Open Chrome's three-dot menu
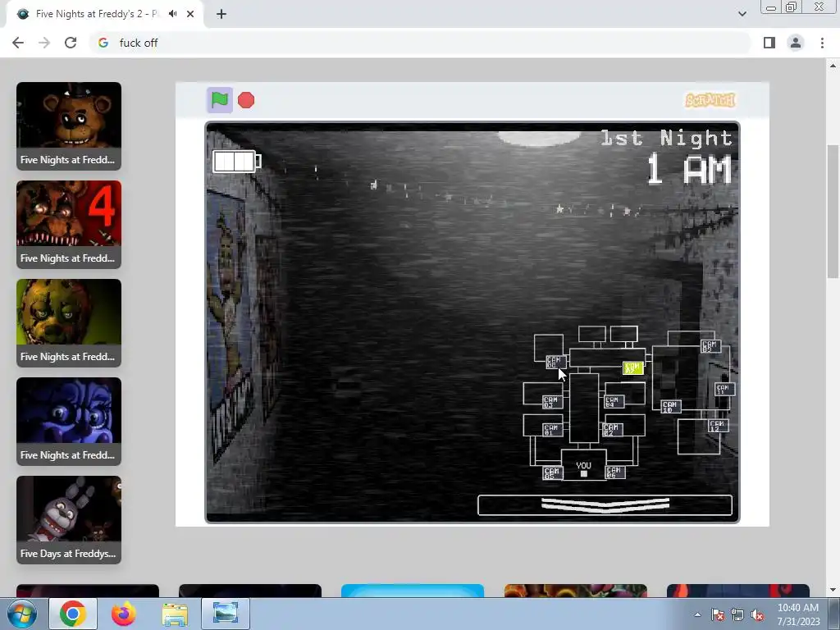 [822, 43]
